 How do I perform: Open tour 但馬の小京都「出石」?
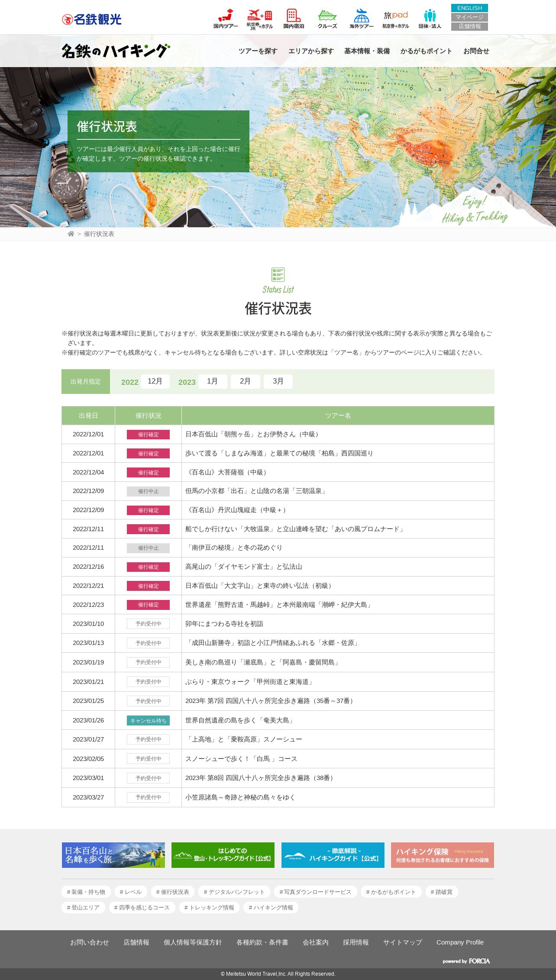(256, 491)
